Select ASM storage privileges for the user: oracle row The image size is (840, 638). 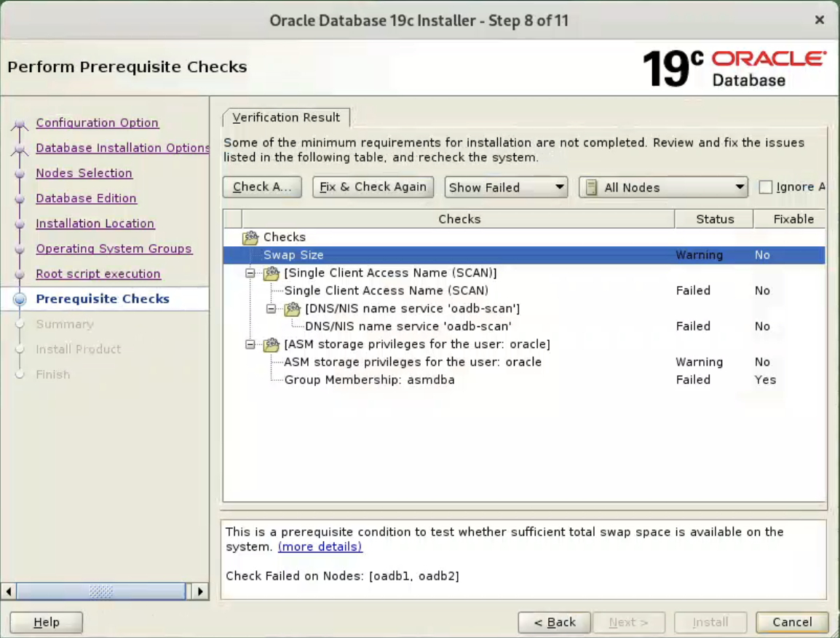pyautogui.click(x=524, y=362)
